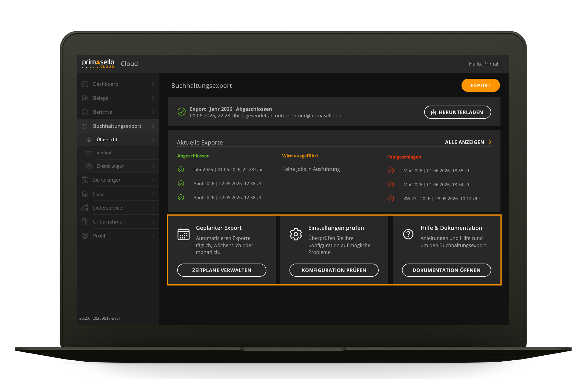588x379 pixels.
Task: Click the red failed icon for KW 22 - 2026
Action: (x=391, y=199)
